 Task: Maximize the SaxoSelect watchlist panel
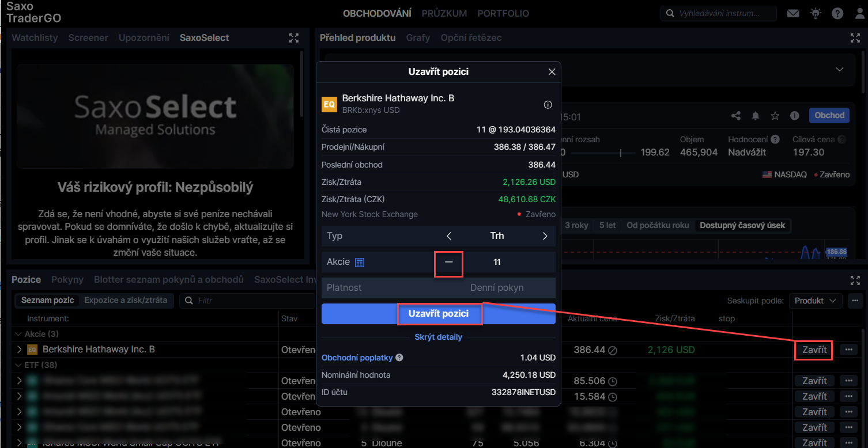[x=294, y=38]
